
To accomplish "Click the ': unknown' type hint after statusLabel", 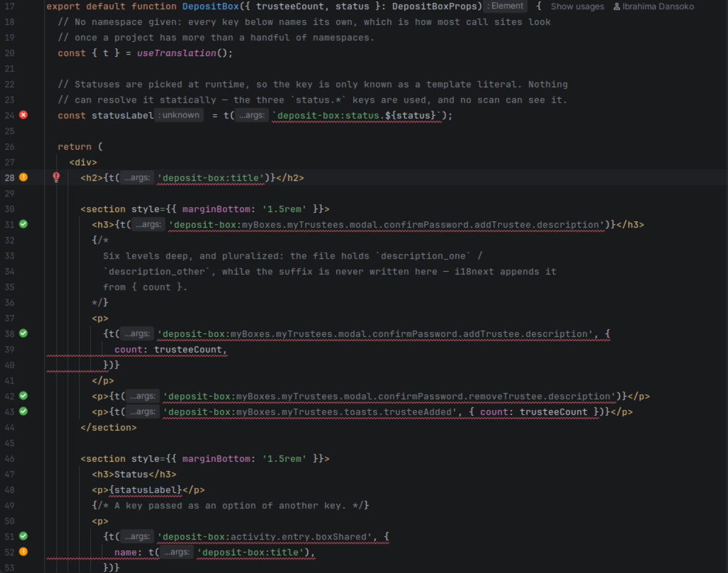I will [x=179, y=115].
